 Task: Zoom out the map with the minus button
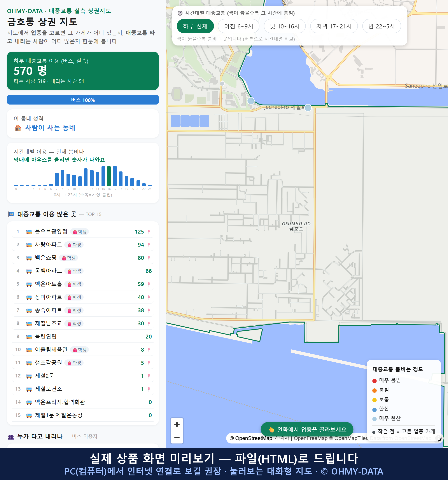click(x=177, y=437)
